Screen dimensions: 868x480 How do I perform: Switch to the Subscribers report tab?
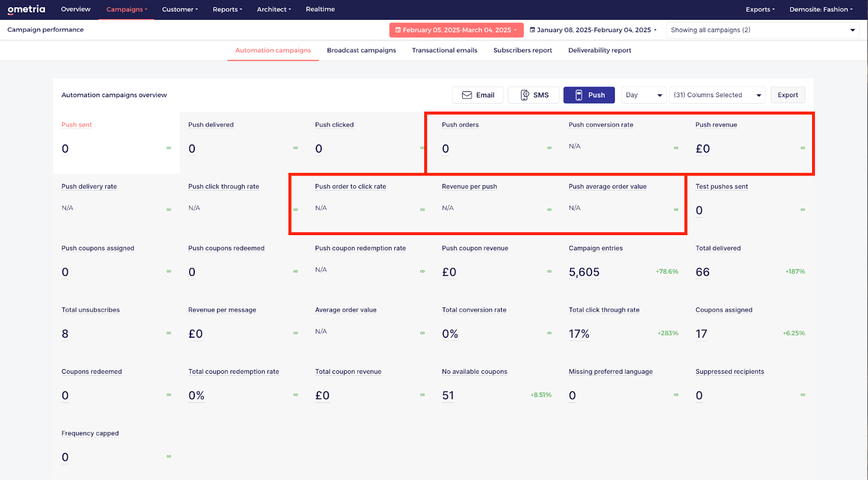tap(522, 50)
